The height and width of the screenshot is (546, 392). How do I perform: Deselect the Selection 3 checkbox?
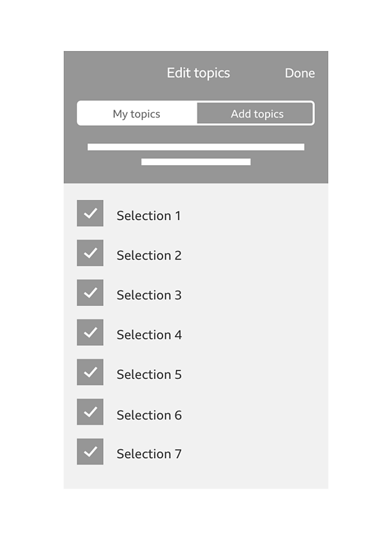point(90,292)
